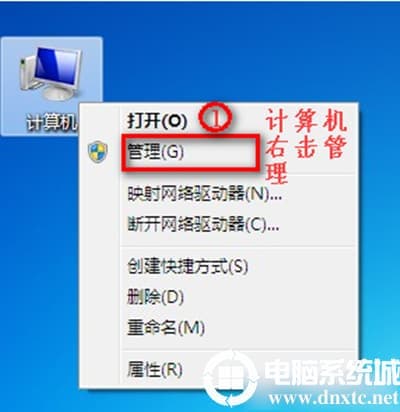Click the 计算机 text label under the icon

pyautogui.click(x=52, y=123)
